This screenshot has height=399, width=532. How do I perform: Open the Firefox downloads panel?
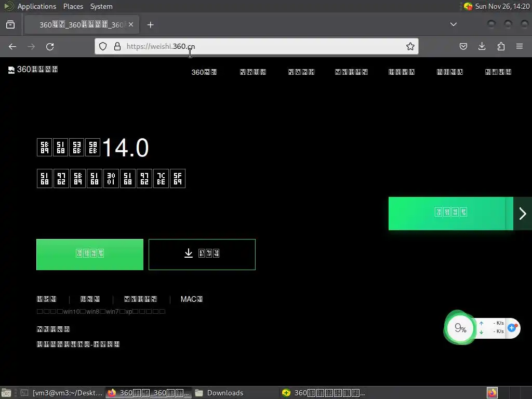(482, 46)
